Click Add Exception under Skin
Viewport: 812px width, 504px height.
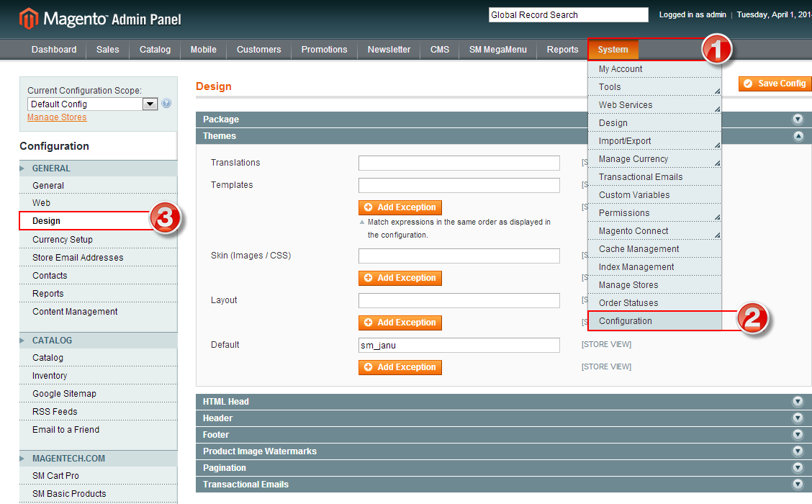pos(400,278)
